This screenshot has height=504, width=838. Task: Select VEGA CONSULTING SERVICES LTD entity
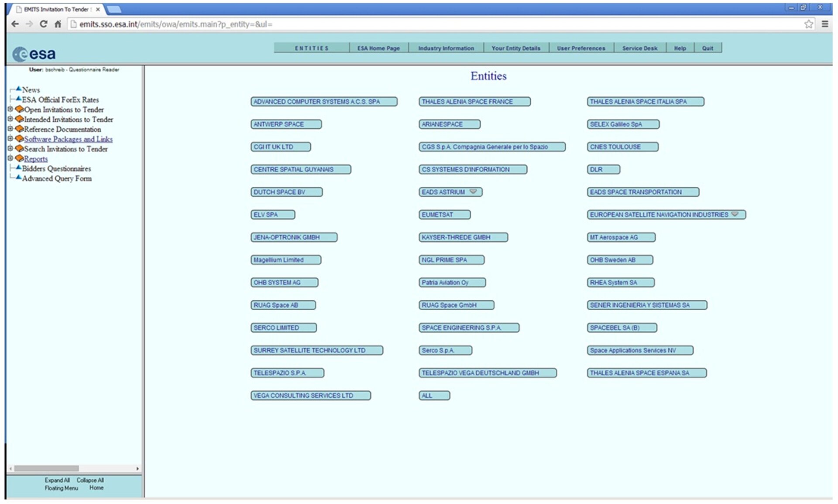(311, 395)
